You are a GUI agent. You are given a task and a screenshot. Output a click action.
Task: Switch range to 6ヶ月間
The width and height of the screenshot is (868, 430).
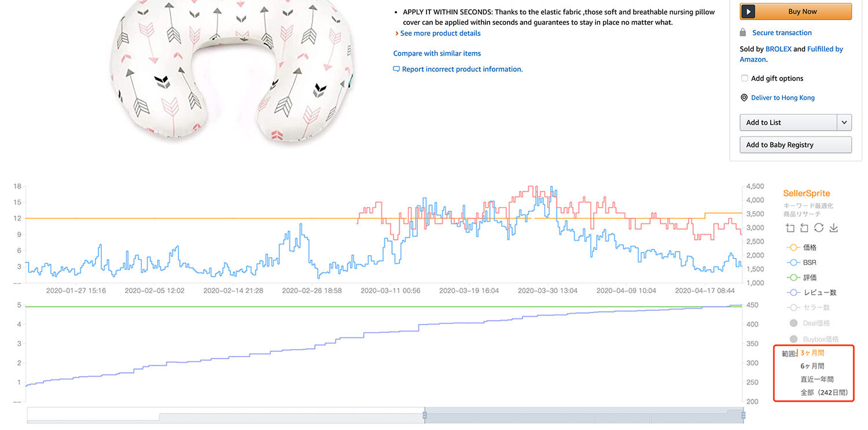point(812,366)
